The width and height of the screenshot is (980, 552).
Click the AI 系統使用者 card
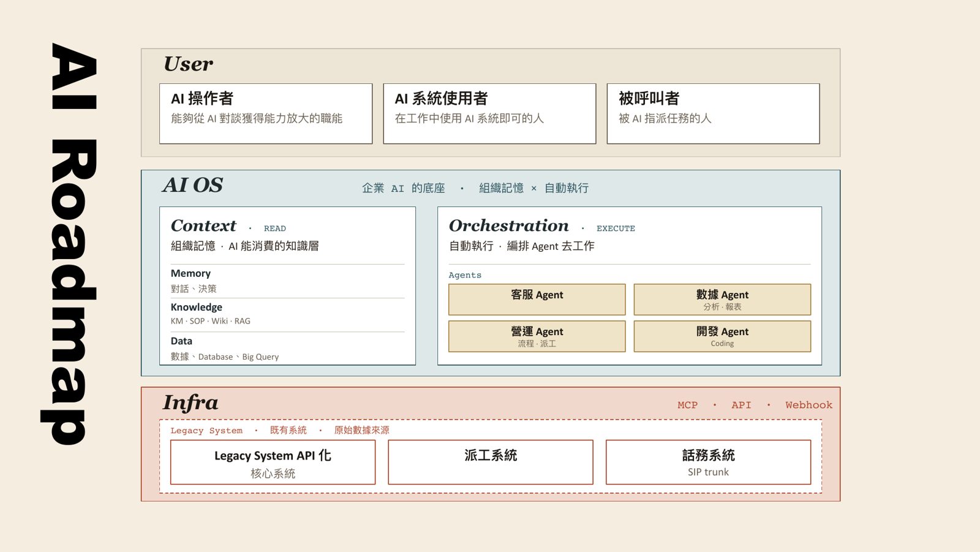489,114
